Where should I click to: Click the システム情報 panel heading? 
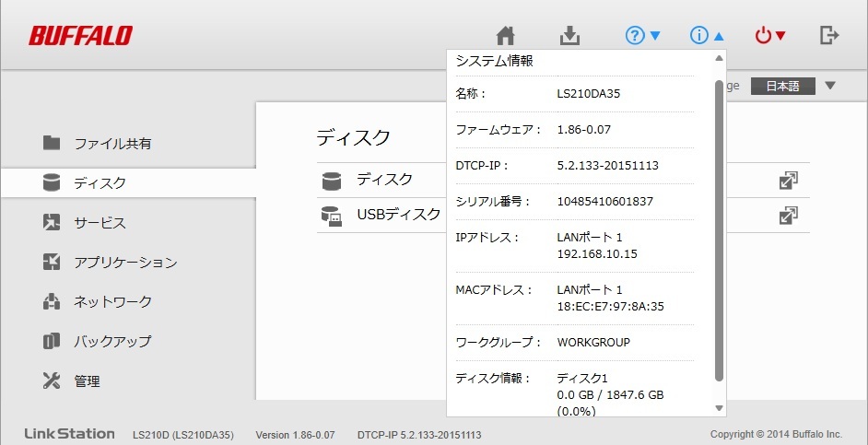pyautogui.click(x=494, y=62)
